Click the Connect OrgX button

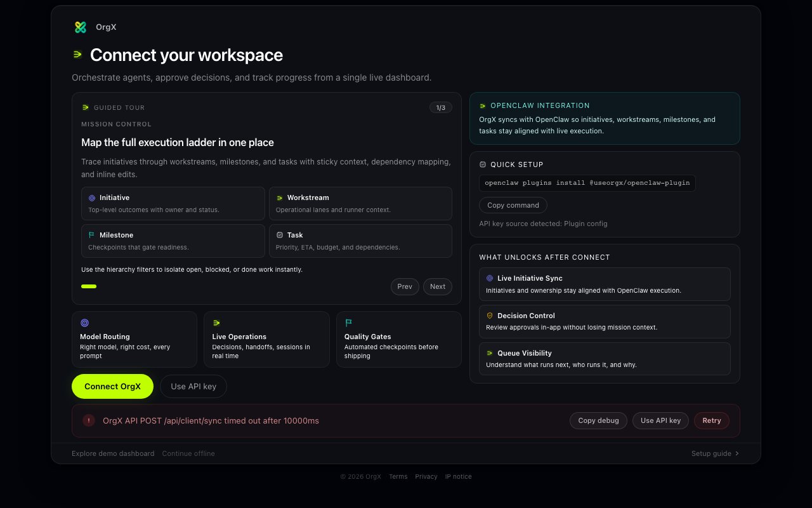(x=112, y=386)
